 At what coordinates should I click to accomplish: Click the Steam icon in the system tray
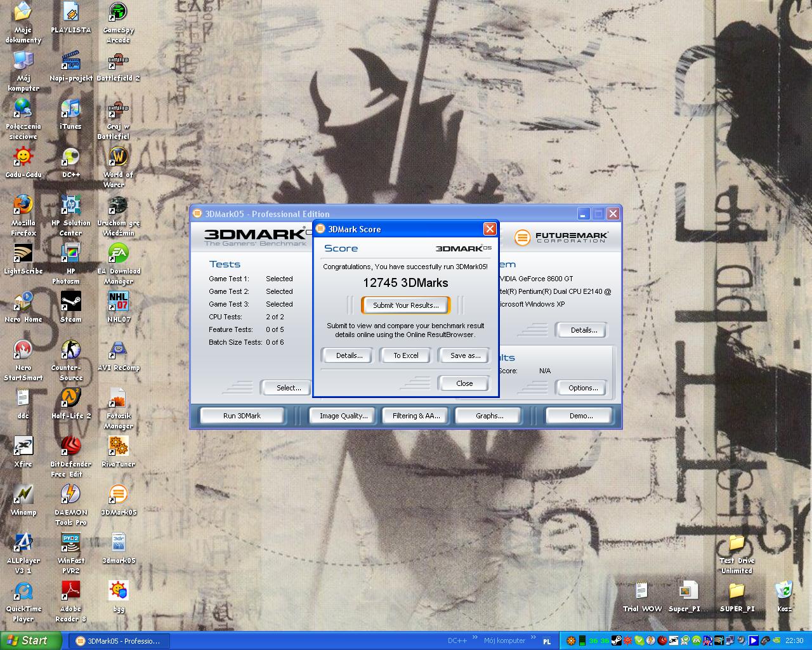[x=617, y=641]
